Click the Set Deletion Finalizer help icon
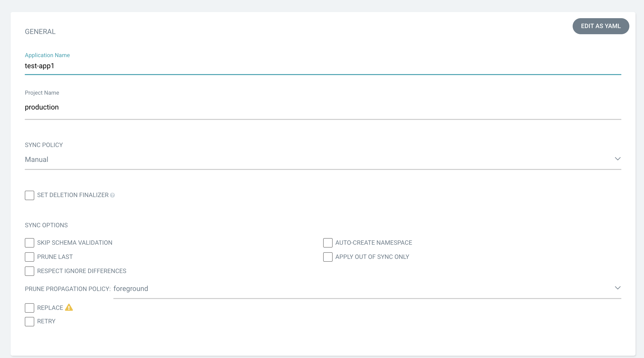Image resolution: width=644 pixels, height=358 pixels. [x=112, y=195]
